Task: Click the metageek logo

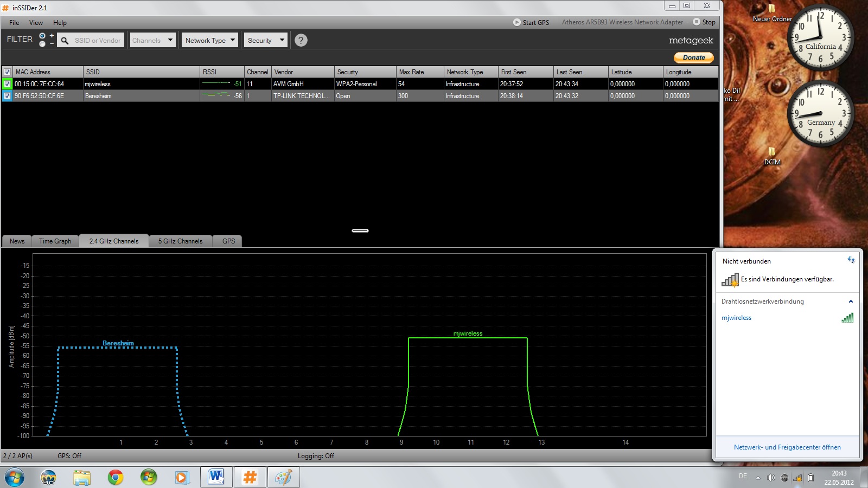Action: [691, 41]
